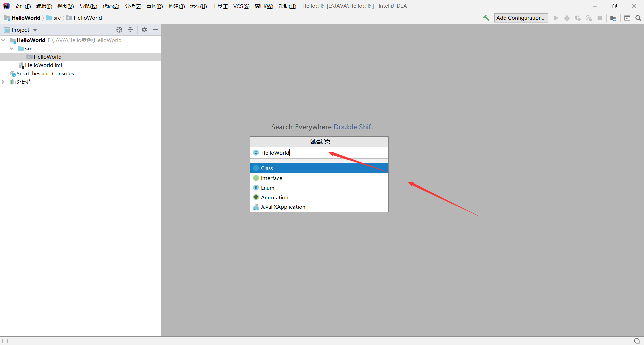644x345 pixels.
Task: Open the VCS(S) menu
Action: click(x=241, y=6)
